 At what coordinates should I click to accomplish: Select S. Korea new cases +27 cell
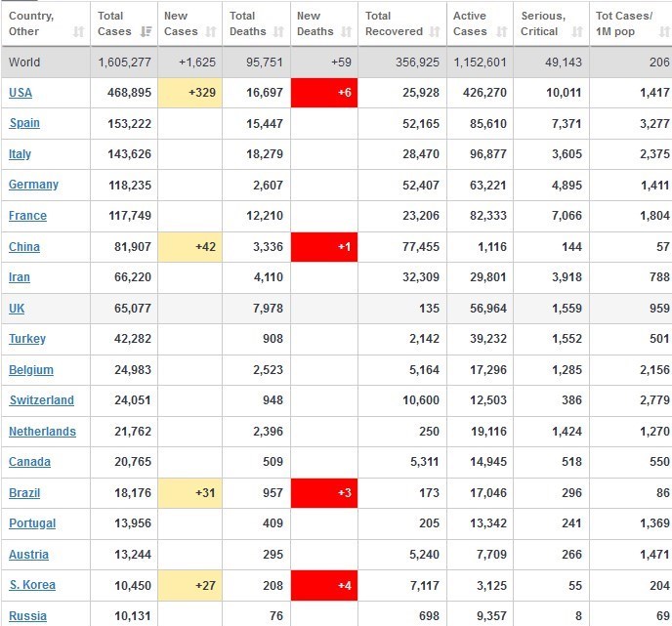190,585
